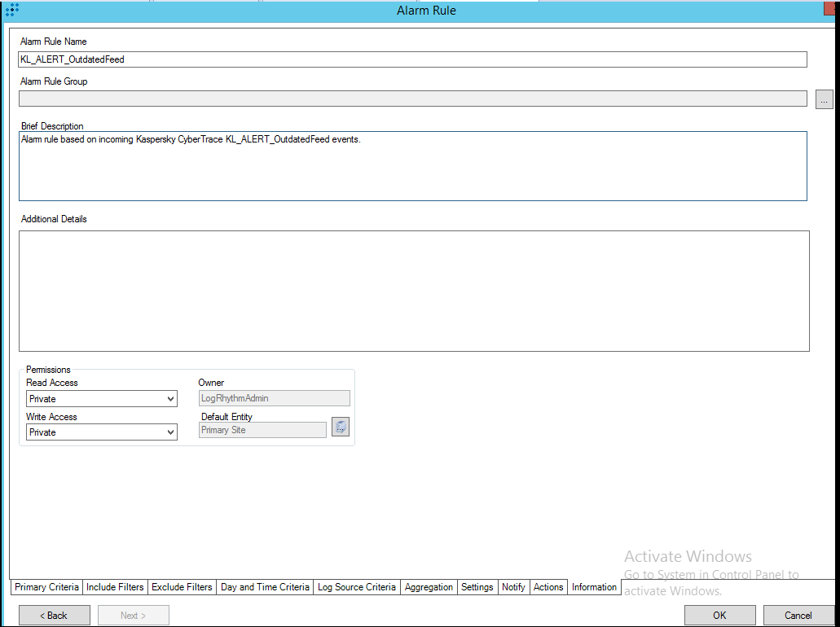The width and height of the screenshot is (840, 627).
Task: Select the Actions tab
Action: [548, 586]
